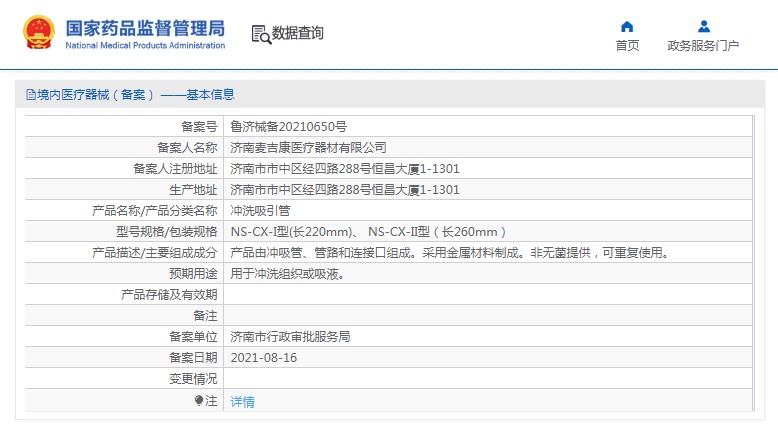
Task: Open the 详情 details link
Action: tap(243, 401)
